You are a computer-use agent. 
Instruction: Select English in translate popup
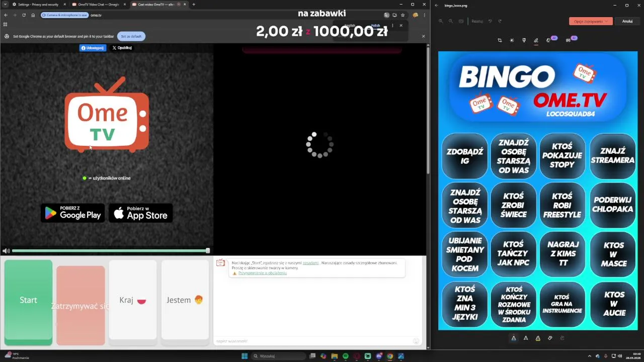pyautogui.click(x=350, y=25)
